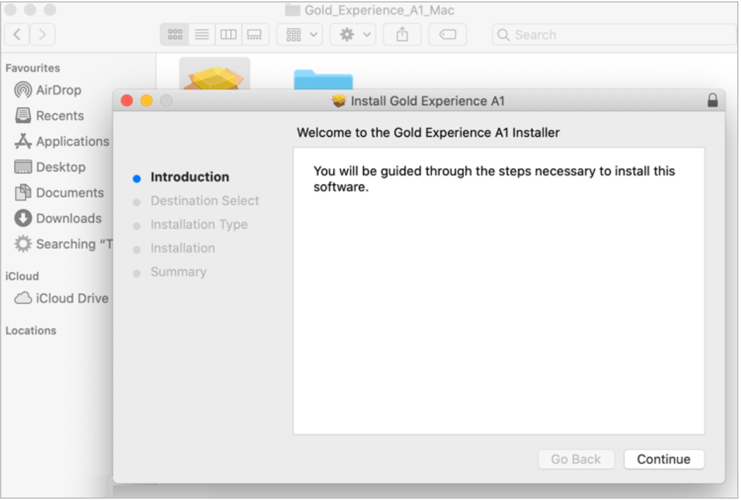The width and height of the screenshot is (741, 500).
Task: Click the Welcome to the Gold Experience heading
Action: click(x=428, y=133)
